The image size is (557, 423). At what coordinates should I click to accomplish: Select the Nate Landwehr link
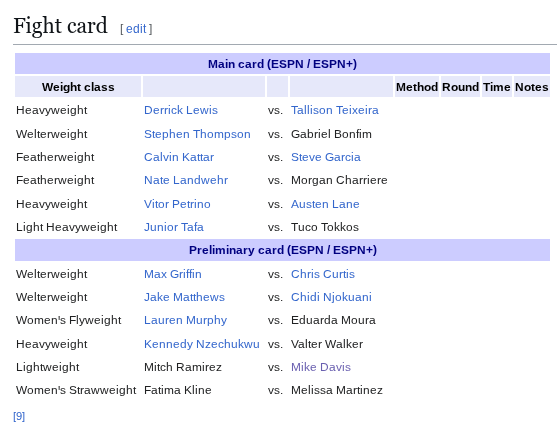pyautogui.click(x=186, y=180)
